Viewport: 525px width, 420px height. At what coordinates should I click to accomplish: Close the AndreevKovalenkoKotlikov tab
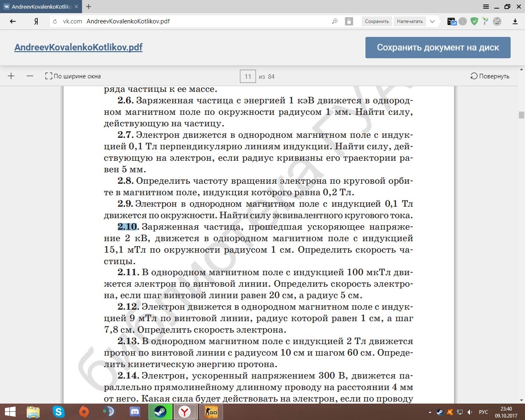point(76,7)
